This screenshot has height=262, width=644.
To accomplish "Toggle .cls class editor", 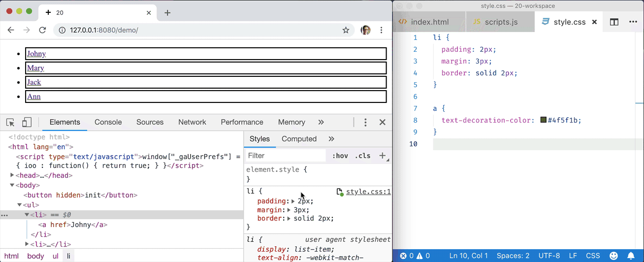I will 362,156.
